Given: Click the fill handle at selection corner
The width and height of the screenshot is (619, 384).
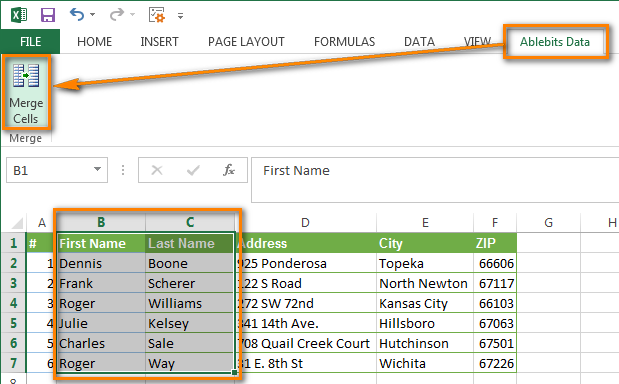Looking at the screenshot, I should (x=234, y=372).
